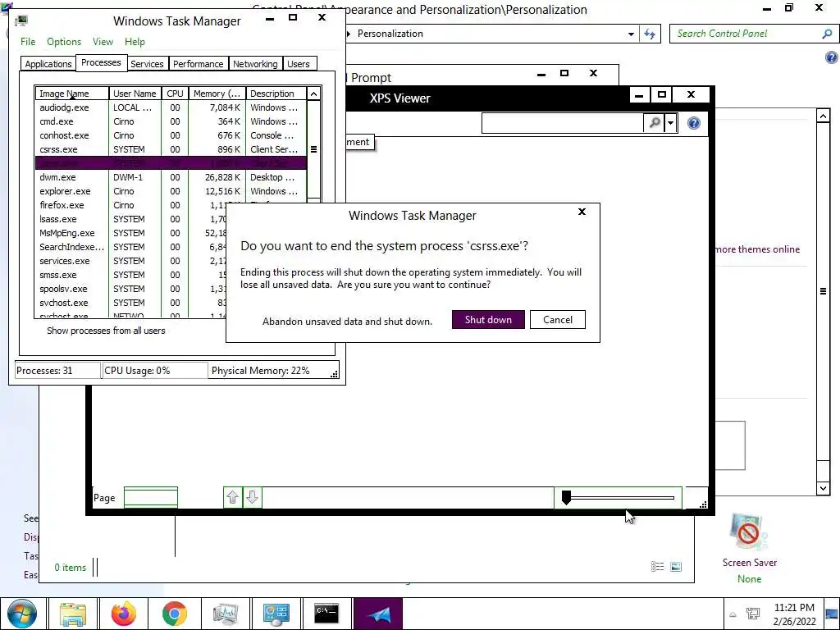The width and height of the screenshot is (840, 630).
Task: Click the Search Control Panel field
Action: coord(746,34)
